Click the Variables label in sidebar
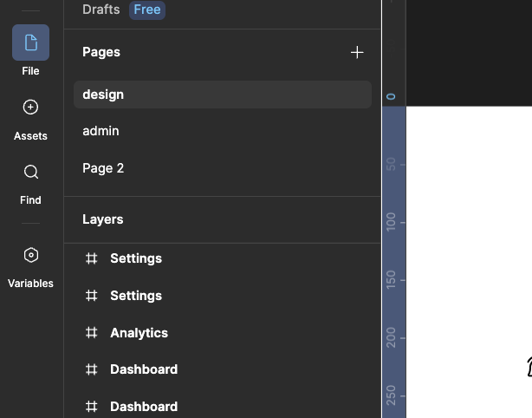The image size is (532, 418). click(x=30, y=284)
